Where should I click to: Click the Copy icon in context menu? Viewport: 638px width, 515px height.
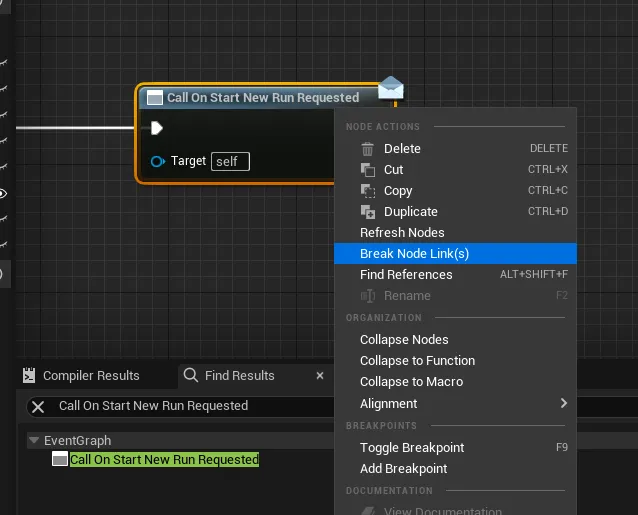click(x=368, y=191)
